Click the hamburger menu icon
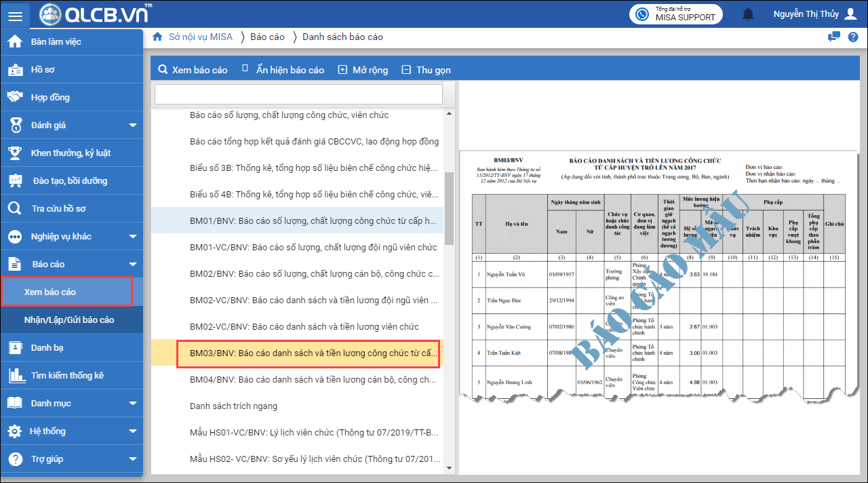 pos(15,15)
